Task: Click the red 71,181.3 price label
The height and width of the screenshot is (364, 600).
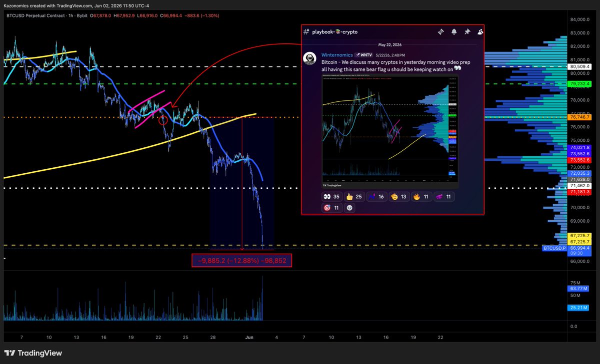Action: click(x=580, y=192)
